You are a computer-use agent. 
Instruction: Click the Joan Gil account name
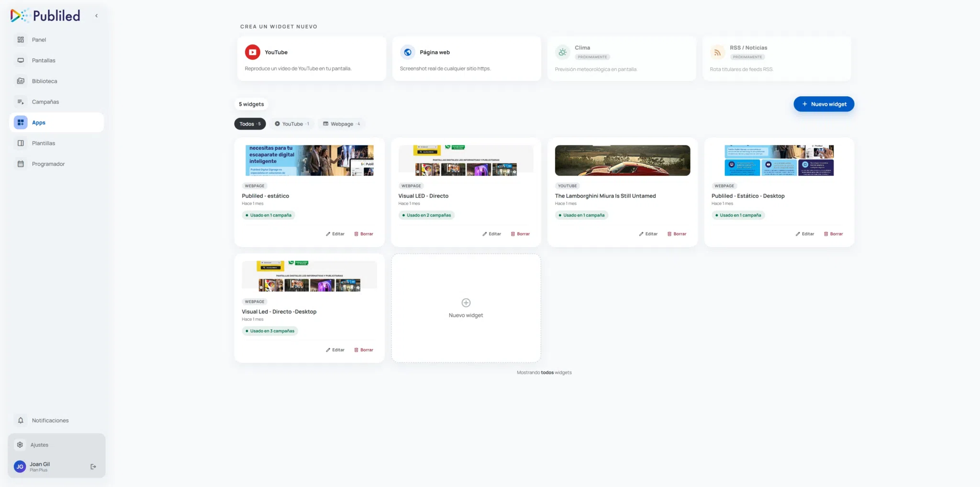40,464
